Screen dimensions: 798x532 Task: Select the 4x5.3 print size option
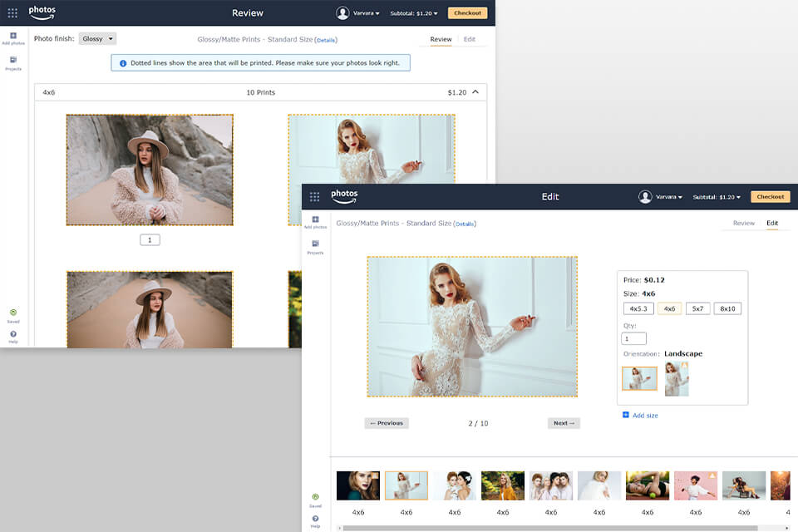638,308
